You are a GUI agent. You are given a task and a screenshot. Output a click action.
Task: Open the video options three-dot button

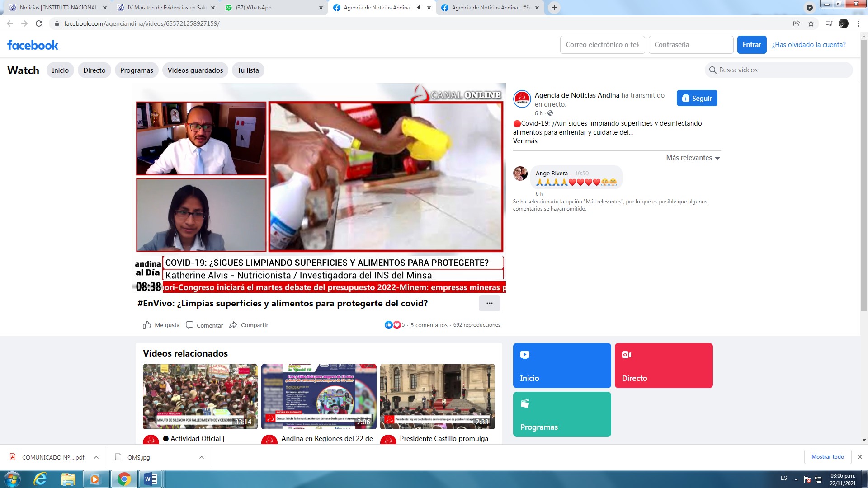(489, 303)
